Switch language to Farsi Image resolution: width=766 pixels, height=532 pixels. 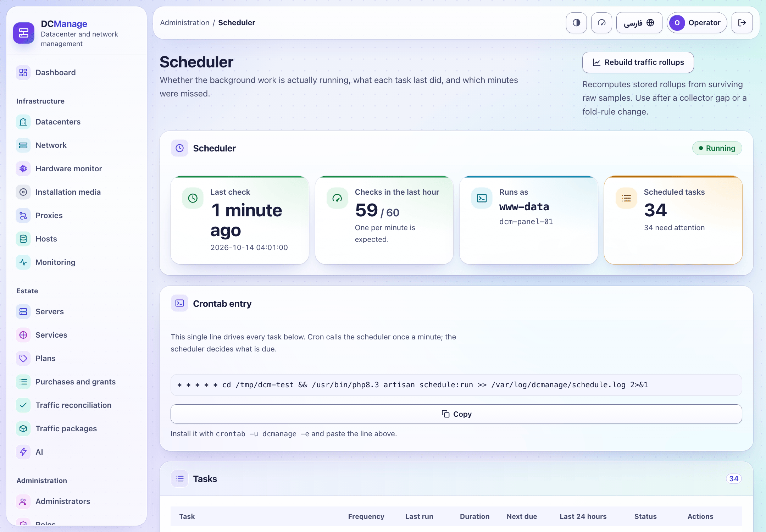click(639, 23)
